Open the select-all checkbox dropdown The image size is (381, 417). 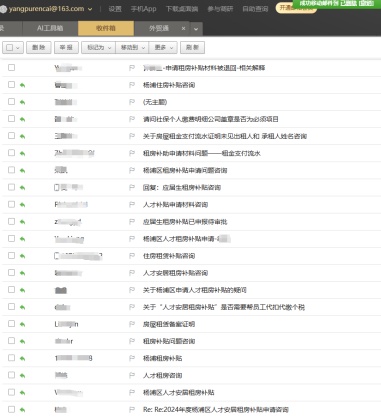click(x=18, y=48)
